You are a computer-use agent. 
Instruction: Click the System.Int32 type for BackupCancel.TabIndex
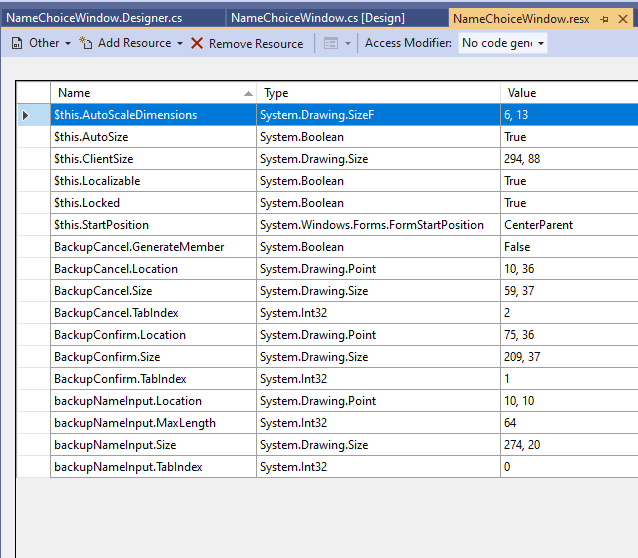[378, 313]
